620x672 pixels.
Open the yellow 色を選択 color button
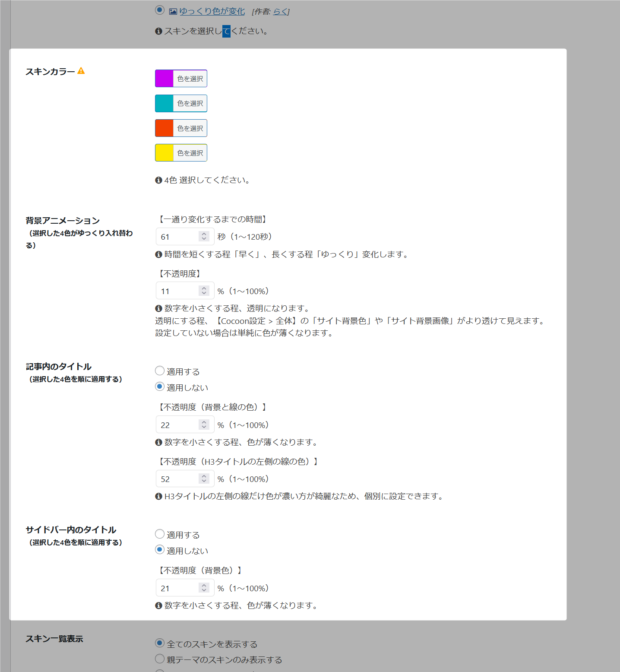[190, 153]
